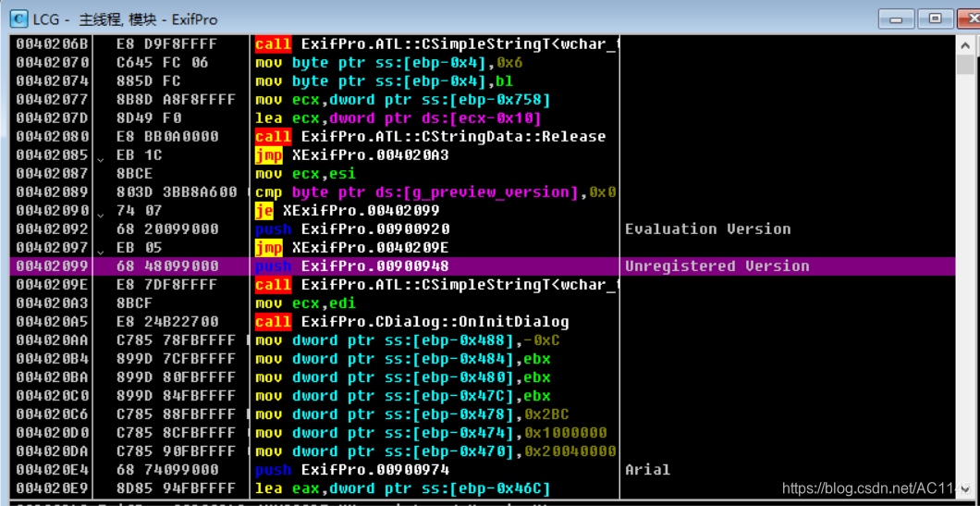980x506 pixels.
Task: Select call CStringData::Release instruction
Action: click(x=431, y=136)
